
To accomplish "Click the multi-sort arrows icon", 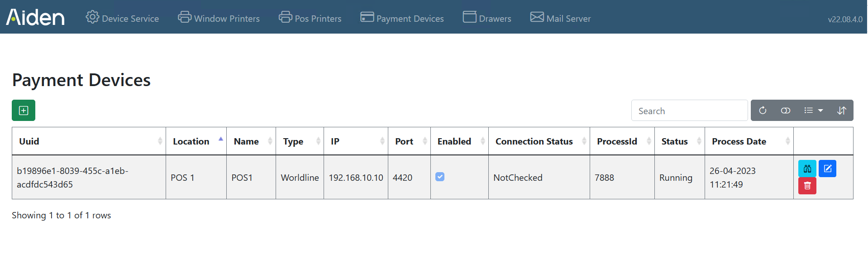I will point(842,111).
